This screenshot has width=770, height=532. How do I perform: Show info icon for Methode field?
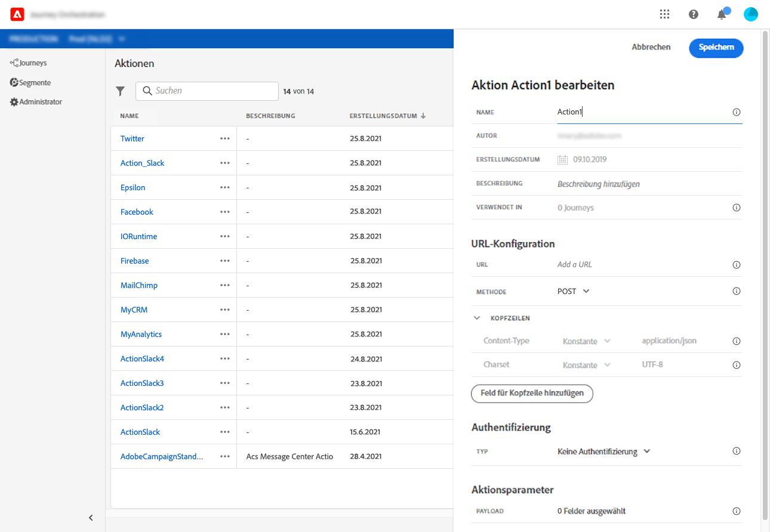click(x=737, y=291)
